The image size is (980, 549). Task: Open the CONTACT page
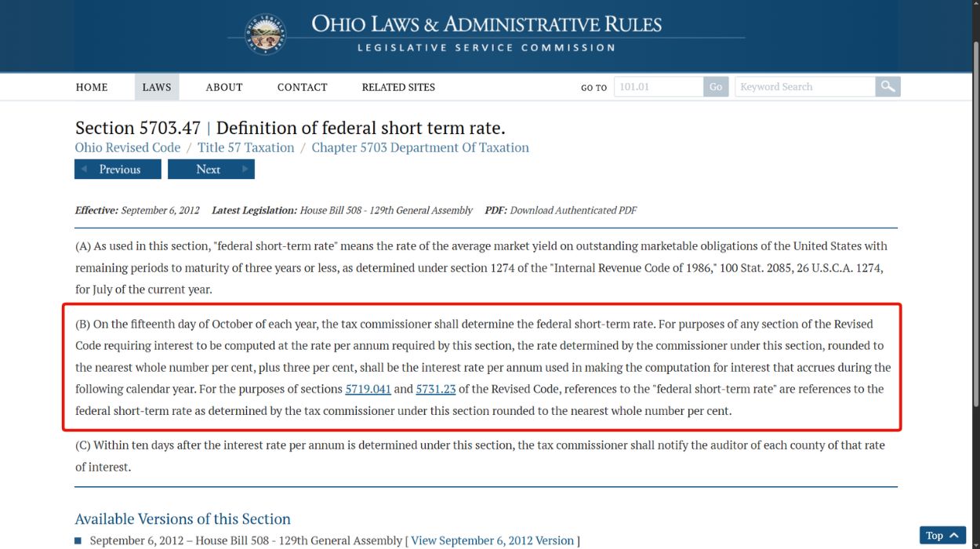click(302, 87)
